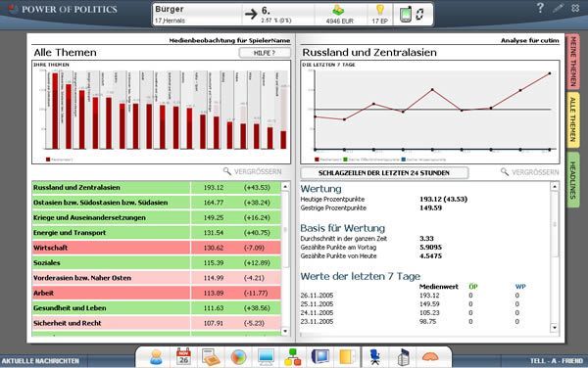Click Vergrössern under the bar chart
Screen dimensions: 588x368
[x=253, y=171]
